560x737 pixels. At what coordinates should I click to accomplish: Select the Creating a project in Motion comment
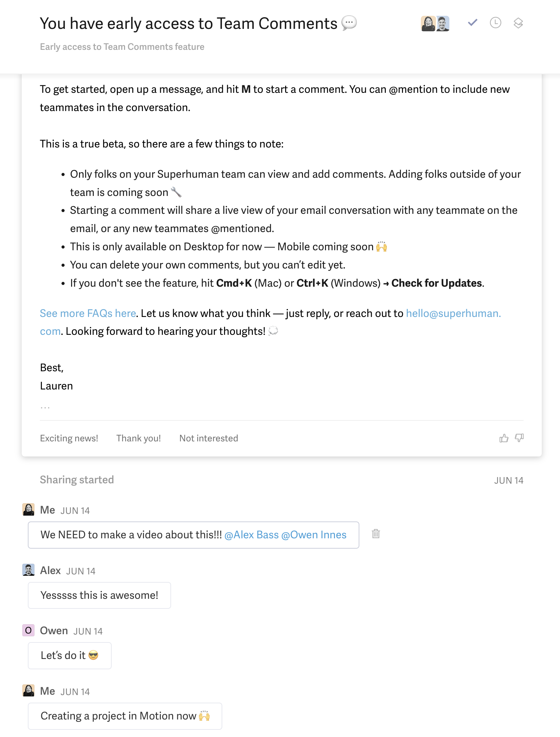[x=125, y=716]
